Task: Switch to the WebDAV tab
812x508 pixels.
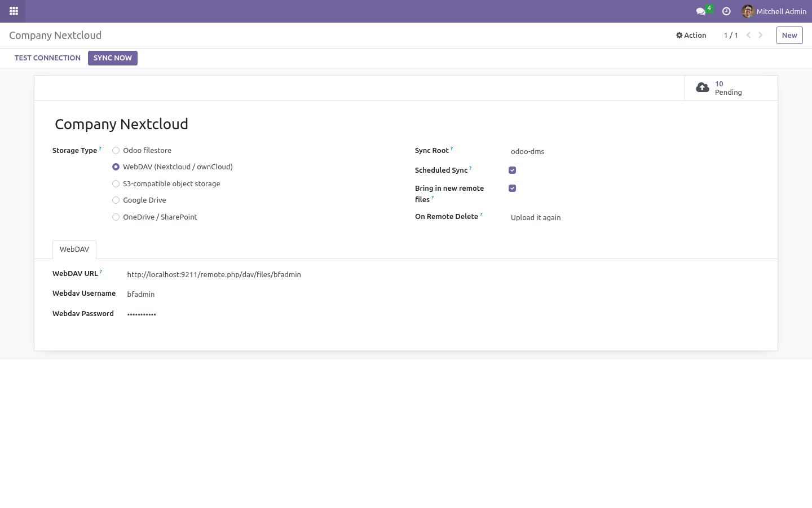Action: click(x=74, y=249)
